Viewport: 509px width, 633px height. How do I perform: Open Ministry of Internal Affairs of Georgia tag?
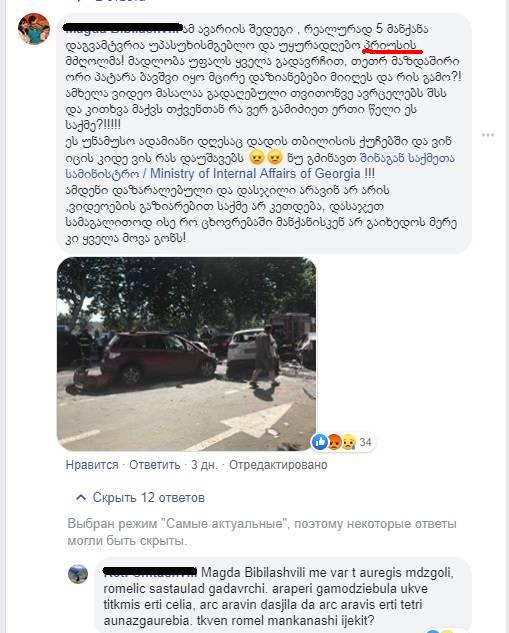pyautogui.click(x=255, y=174)
